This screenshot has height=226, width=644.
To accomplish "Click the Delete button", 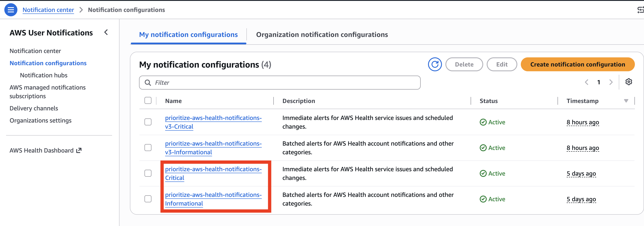I will (x=464, y=65).
